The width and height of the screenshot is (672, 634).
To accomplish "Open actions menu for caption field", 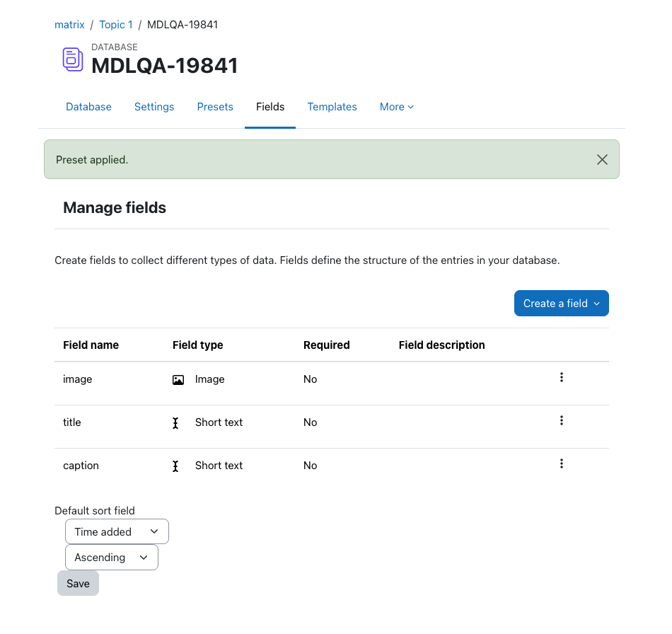I will click(562, 463).
